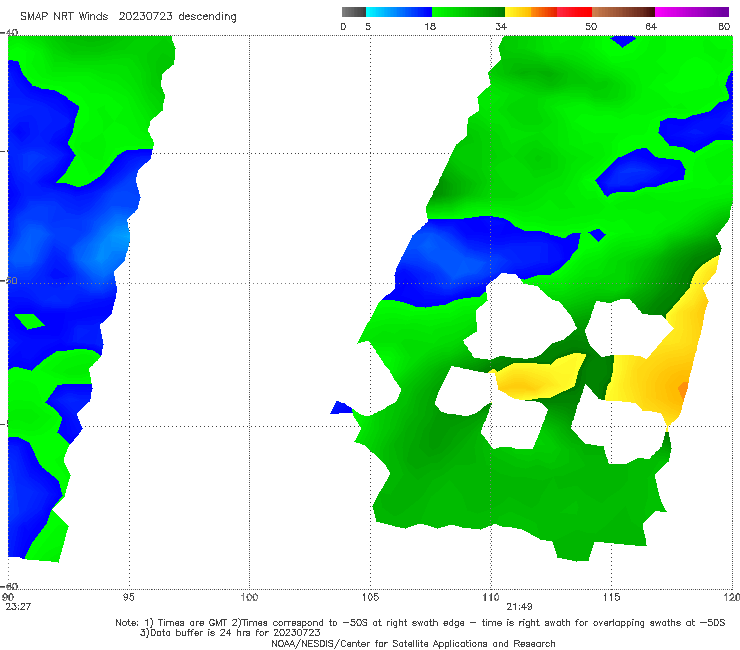Click the color bar label "34"
This screenshot has height=650, width=740.
coord(501,26)
